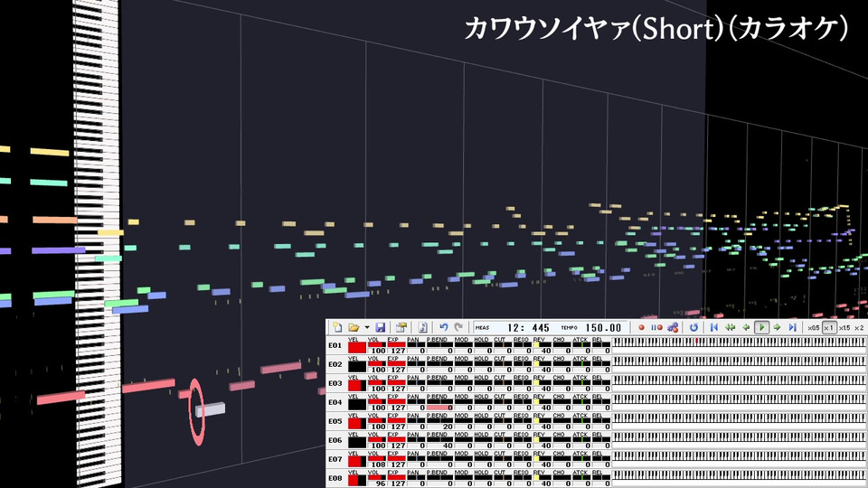The height and width of the screenshot is (488, 868).
Task: Click the E01 mini keyboard strip
Action: coord(739,342)
